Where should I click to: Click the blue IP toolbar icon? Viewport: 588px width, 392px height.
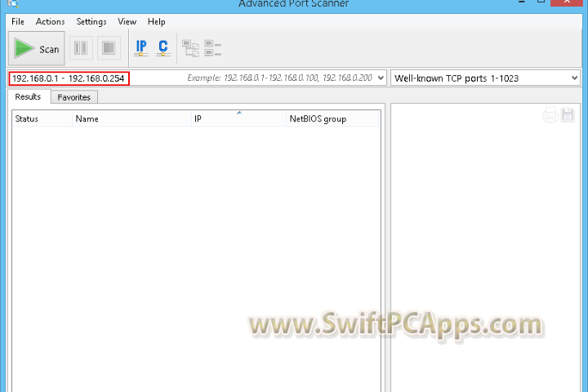141,48
